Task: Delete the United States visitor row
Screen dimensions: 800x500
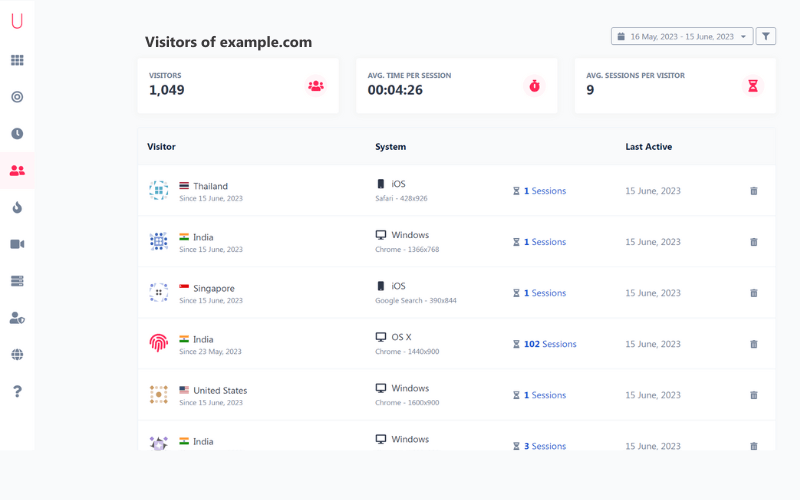Action: [x=754, y=395]
